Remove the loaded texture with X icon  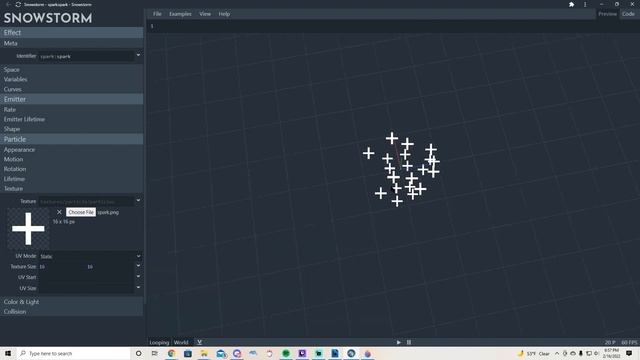pyautogui.click(x=59, y=212)
